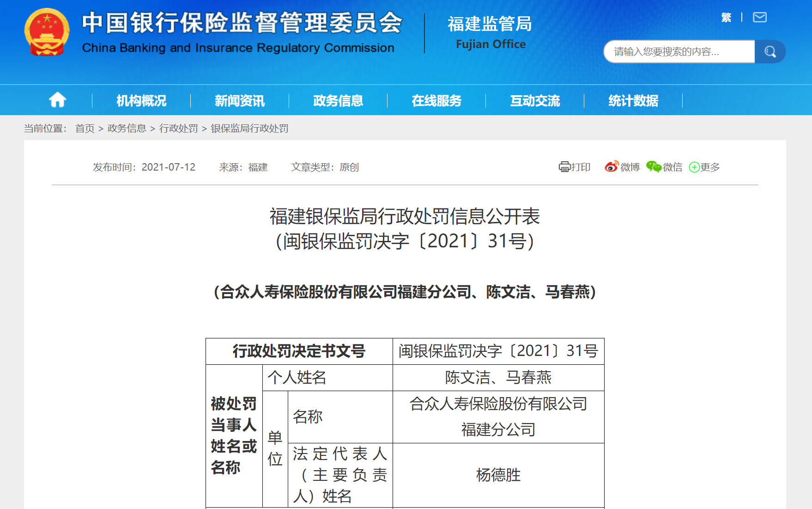Click article title 福建银保监局行政处罚信息公开表

pos(405,216)
